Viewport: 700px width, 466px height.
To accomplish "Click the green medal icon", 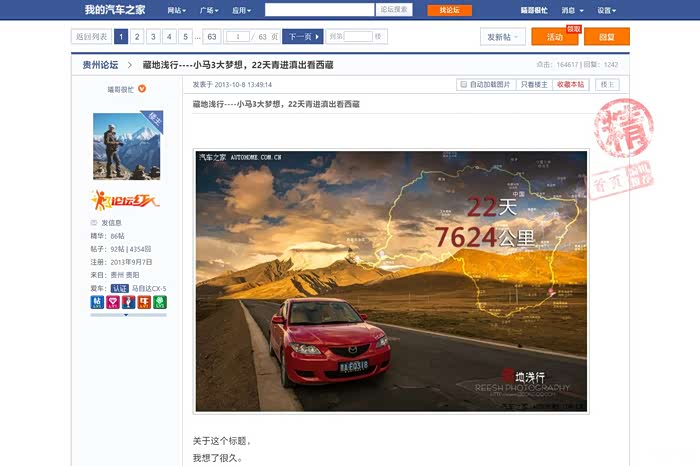I will click(160, 302).
